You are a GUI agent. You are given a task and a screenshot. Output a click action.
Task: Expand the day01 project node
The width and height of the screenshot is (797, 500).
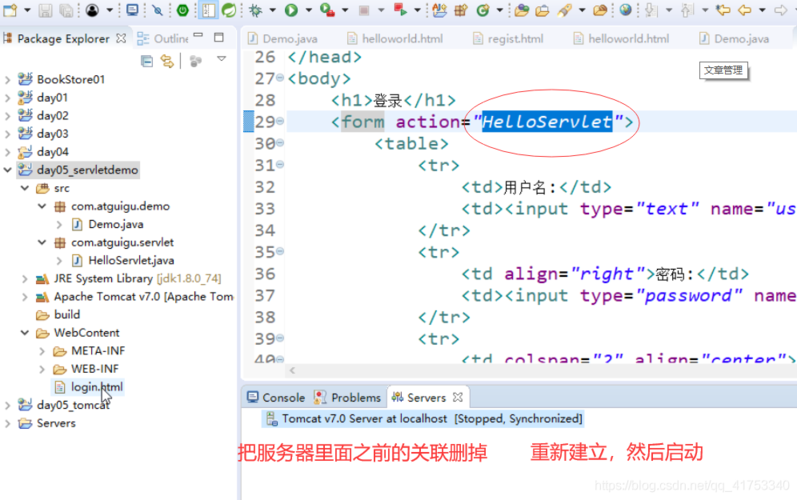click(7, 98)
